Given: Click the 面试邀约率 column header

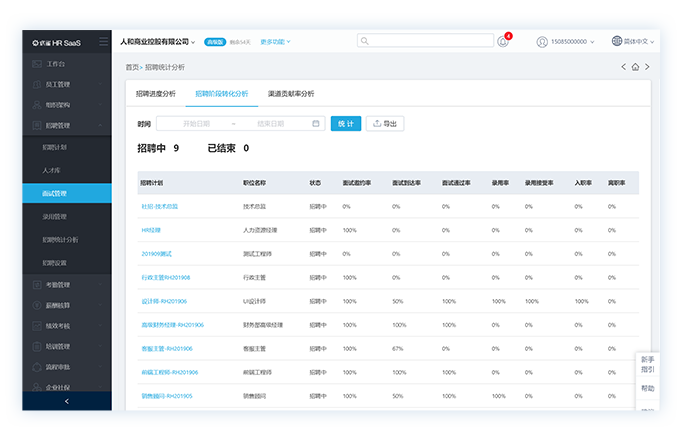Looking at the screenshot, I should 357,183.
